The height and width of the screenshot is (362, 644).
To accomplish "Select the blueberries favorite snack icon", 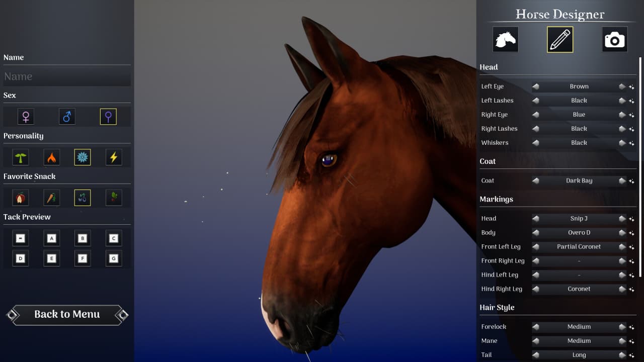I will pyautogui.click(x=83, y=197).
